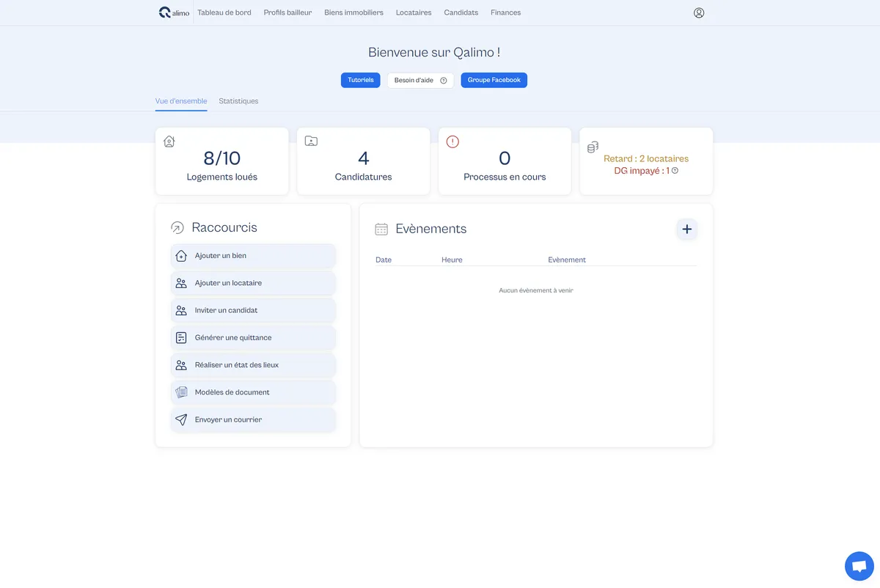Viewport: 880px width, 588px height.
Task: Open the chat support bubble
Action: tap(859, 566)
